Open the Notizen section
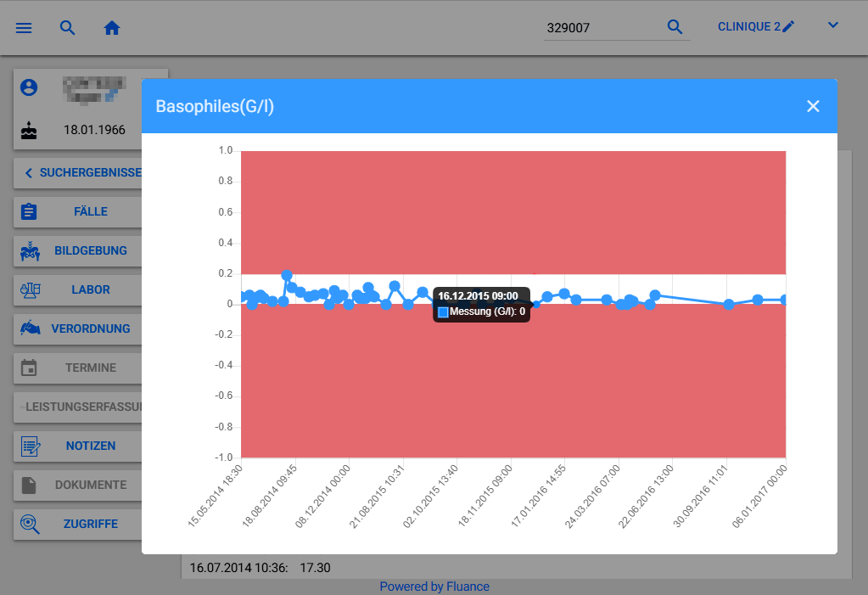 (x=90, y=446)
